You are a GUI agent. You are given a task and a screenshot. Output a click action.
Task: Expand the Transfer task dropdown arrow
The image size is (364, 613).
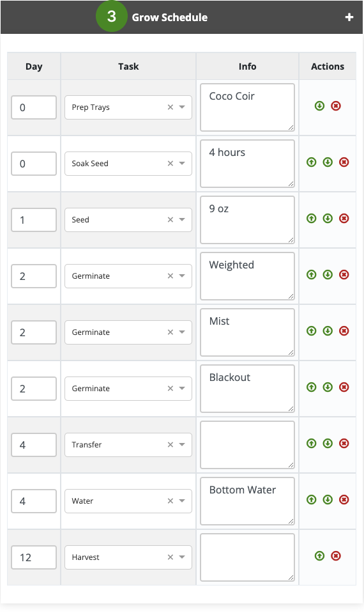point(182,444)
